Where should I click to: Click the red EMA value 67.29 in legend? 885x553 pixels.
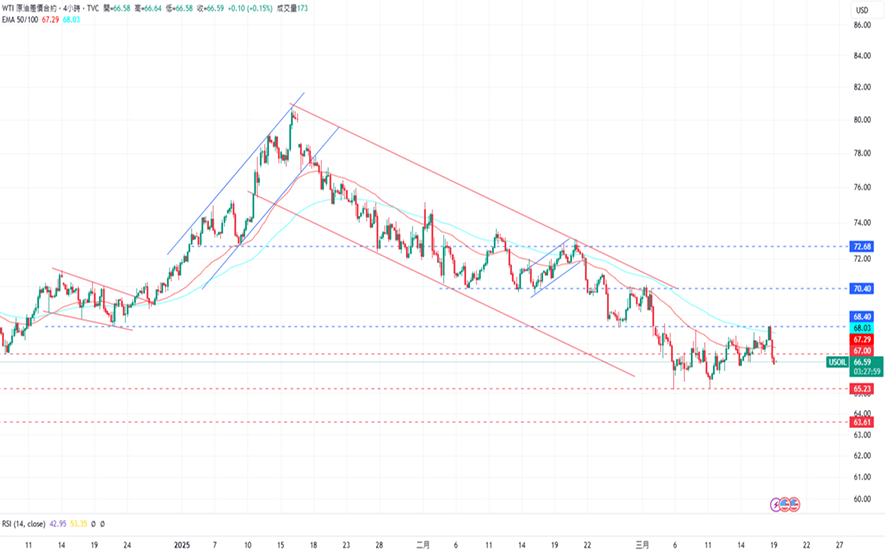click(50, 20)
